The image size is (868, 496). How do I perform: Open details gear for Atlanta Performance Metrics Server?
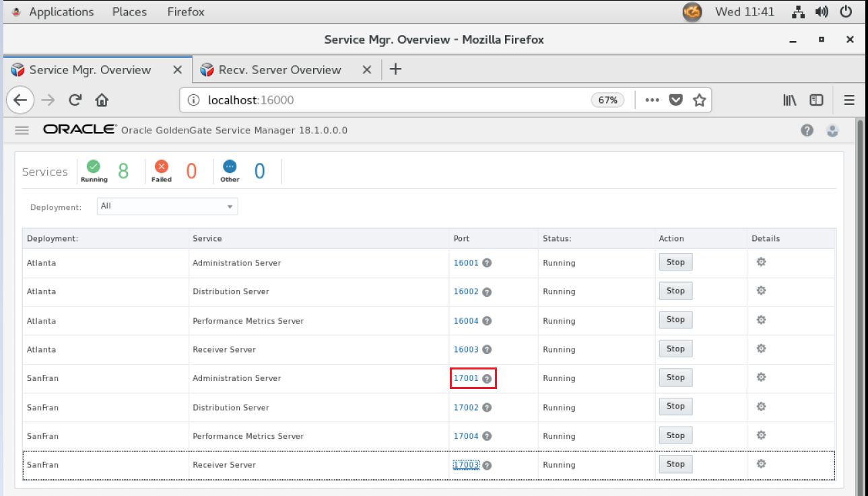pos(762,320)
